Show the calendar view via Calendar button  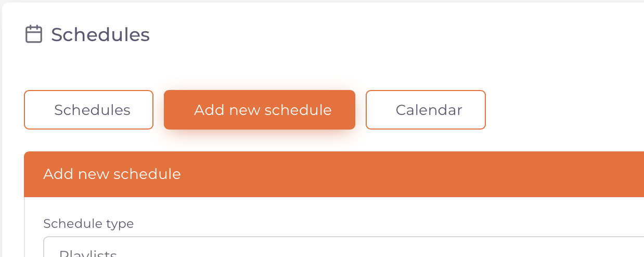[x=426, y=110]
